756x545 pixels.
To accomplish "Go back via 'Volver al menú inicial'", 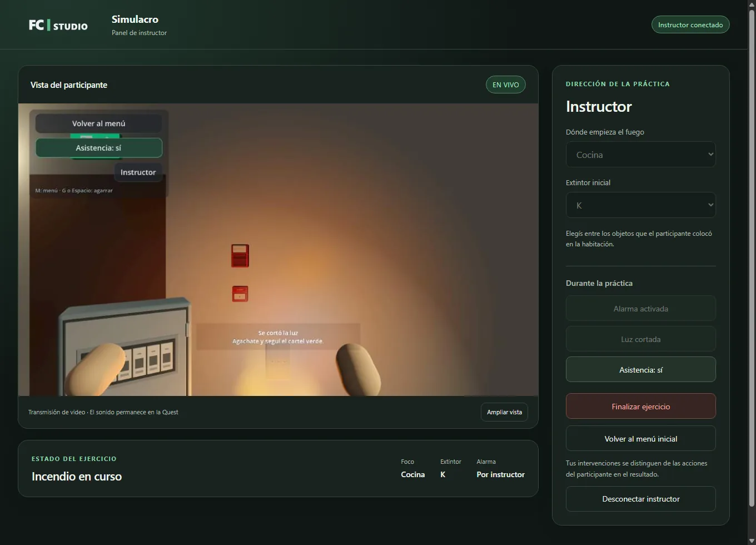I will pyautogui.click(x=640, y=439).
